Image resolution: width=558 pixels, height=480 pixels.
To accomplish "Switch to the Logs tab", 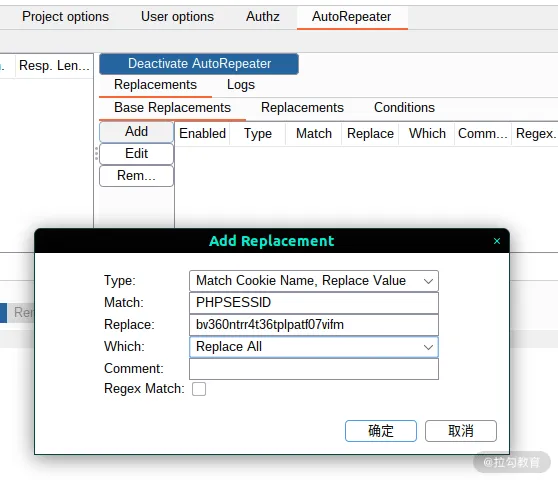I will click(x=241, y=85).
